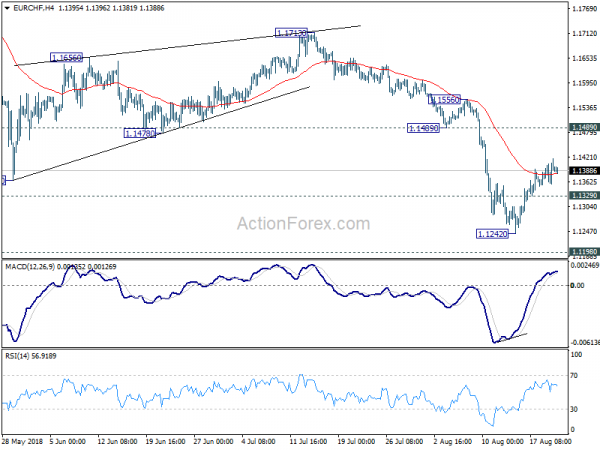The height and width of the screenshot is (450, 600).
Task: Select the 1.16560 price label
Action: coord(67,58)
